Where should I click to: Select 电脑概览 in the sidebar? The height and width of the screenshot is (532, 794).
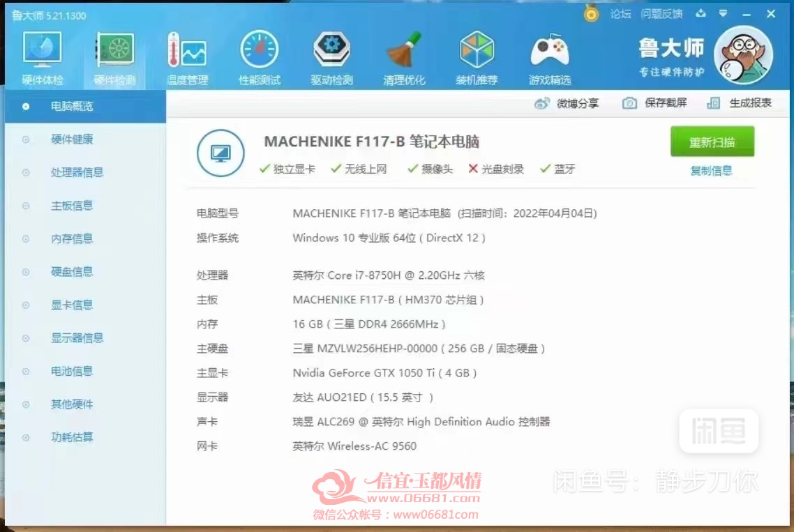point(86,106)
